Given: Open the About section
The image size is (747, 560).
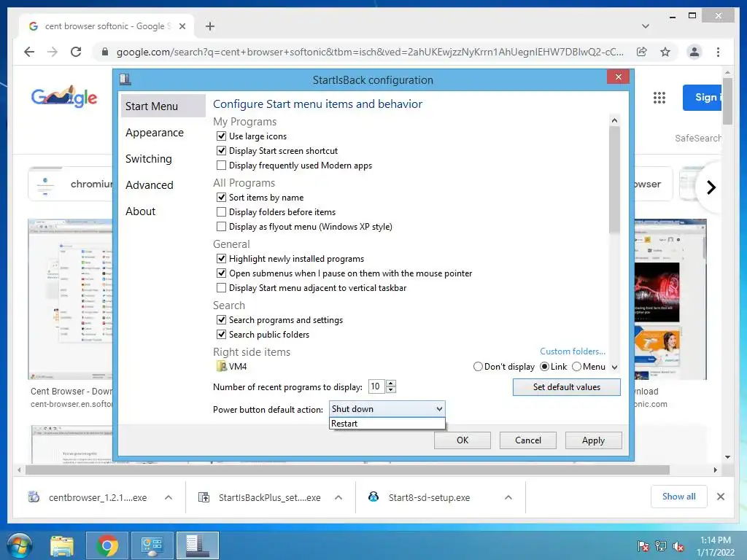Looking at the screenshot, I should [x=141, y=211].
